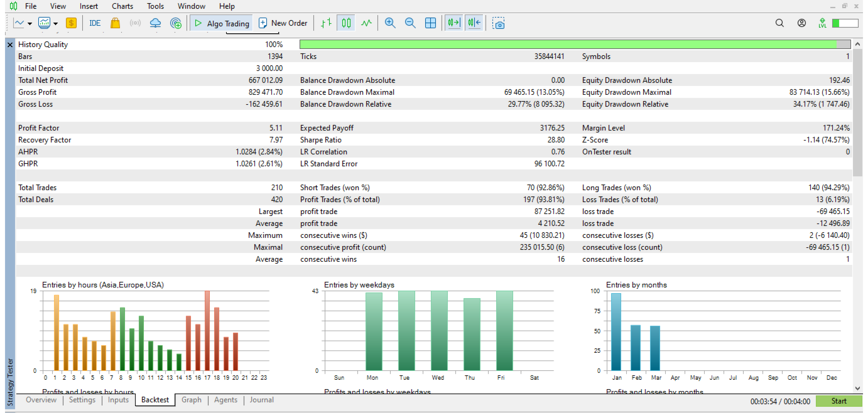Switch to the Graph tab
Screen dimensions: 868x413
pos(192,400)
